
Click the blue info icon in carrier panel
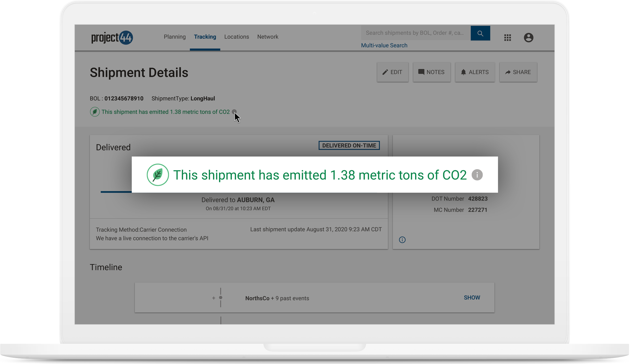(402, 240)
